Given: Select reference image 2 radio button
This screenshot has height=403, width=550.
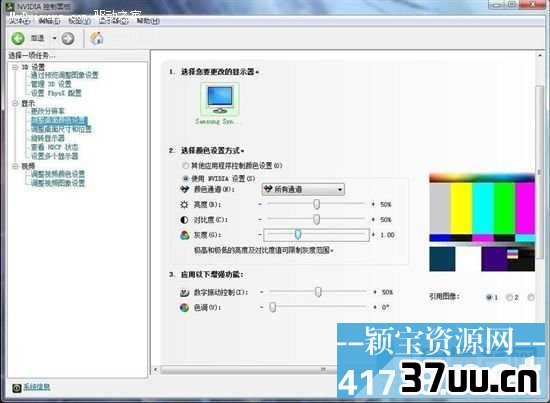Looking at the screenshot, I should [509, 297].
